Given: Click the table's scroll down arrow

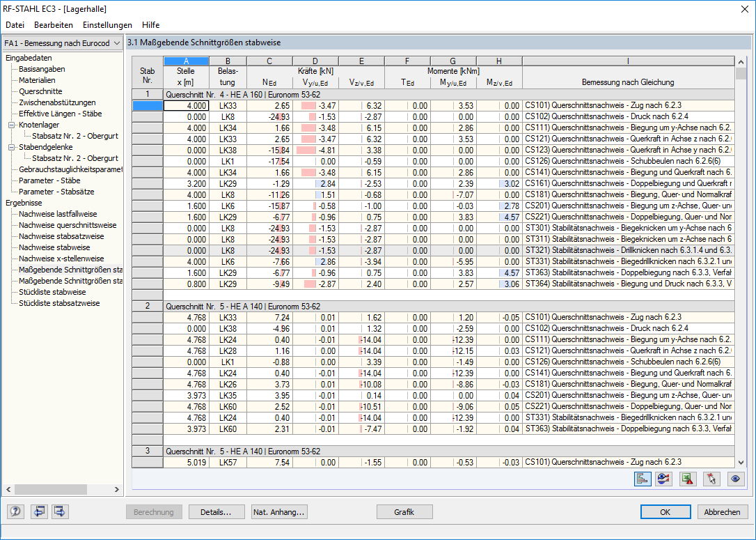Looking at the screenshot, I should (741, 462).
